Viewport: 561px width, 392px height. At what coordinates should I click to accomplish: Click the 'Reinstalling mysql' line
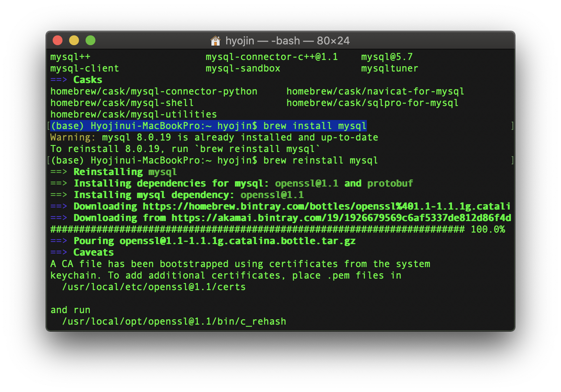click(x=114, y=172)
